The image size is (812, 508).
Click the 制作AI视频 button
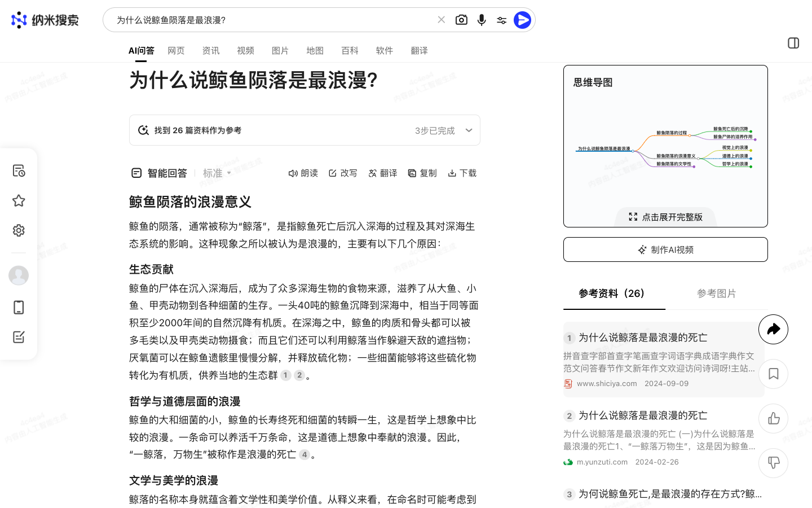pos(665,249)
